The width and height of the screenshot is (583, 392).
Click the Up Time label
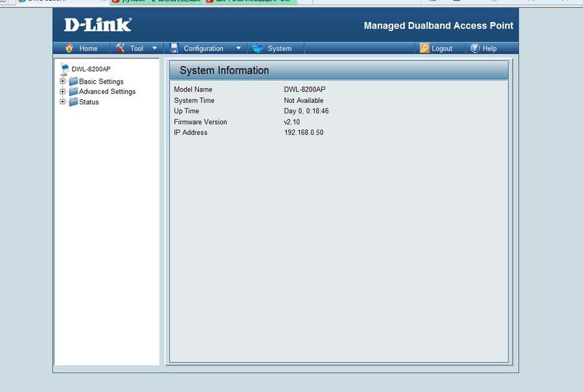click(x=187, y=111)
